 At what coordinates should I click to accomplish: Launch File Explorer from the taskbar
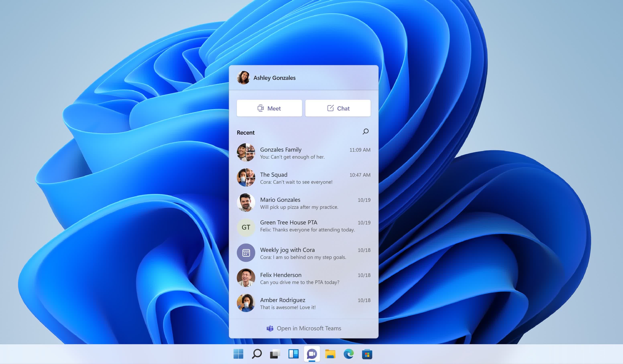(x=330, y=354)
